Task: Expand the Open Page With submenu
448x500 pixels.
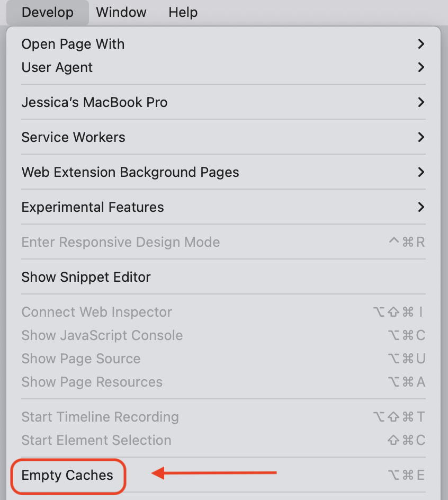Action: pos(73,44)
